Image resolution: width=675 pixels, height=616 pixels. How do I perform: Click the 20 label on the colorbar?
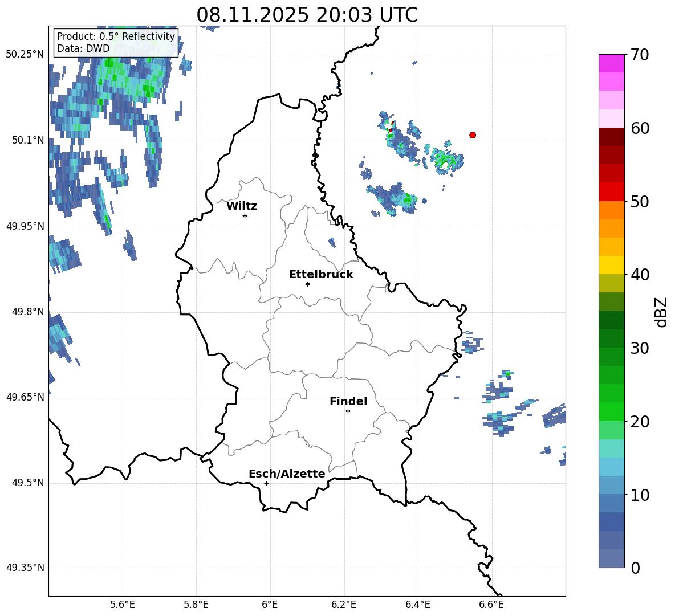pos(640,422)
